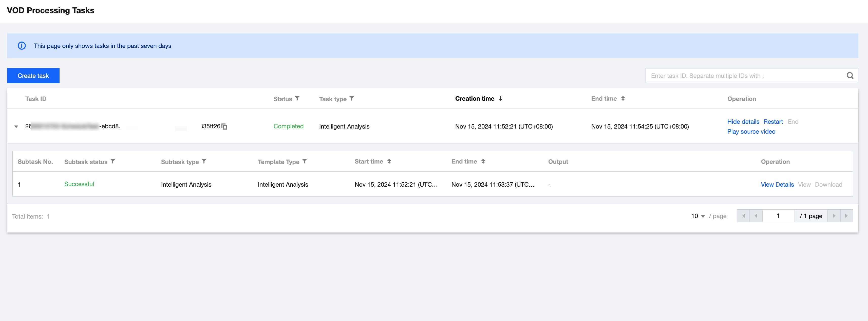Click the search magnifier icon

click(850, 76)
